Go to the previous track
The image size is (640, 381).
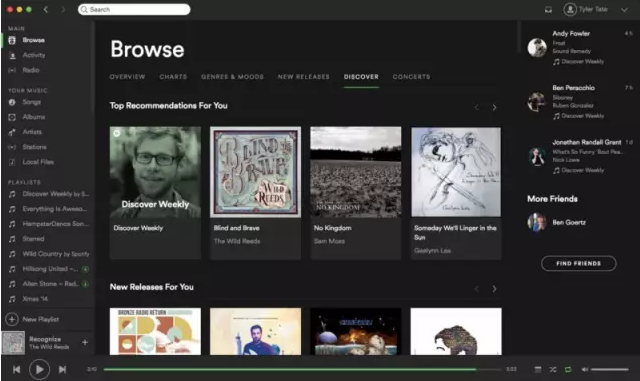[x=16, y=370]
